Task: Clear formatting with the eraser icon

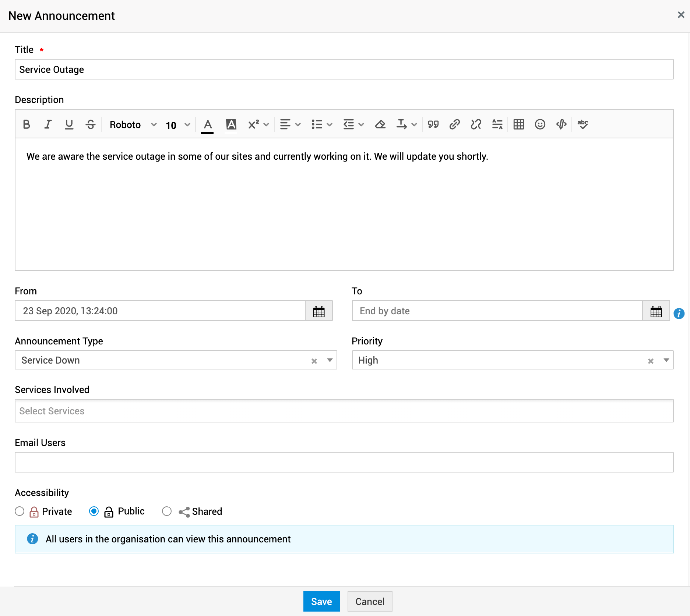Action: tap(380, 124)
